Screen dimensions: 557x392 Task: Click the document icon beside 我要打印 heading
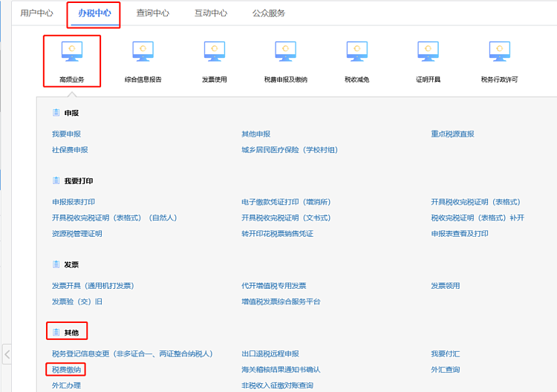click(56, 180)
